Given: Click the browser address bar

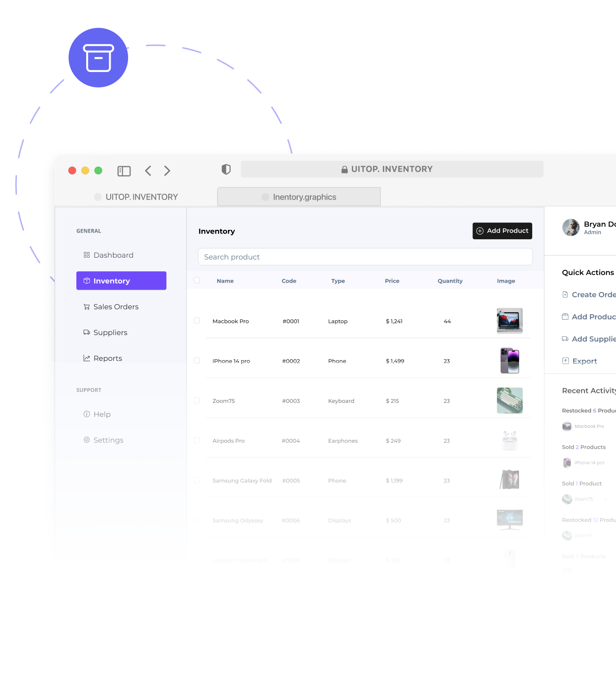Looking at the screenshot, I should pos(392,169).
